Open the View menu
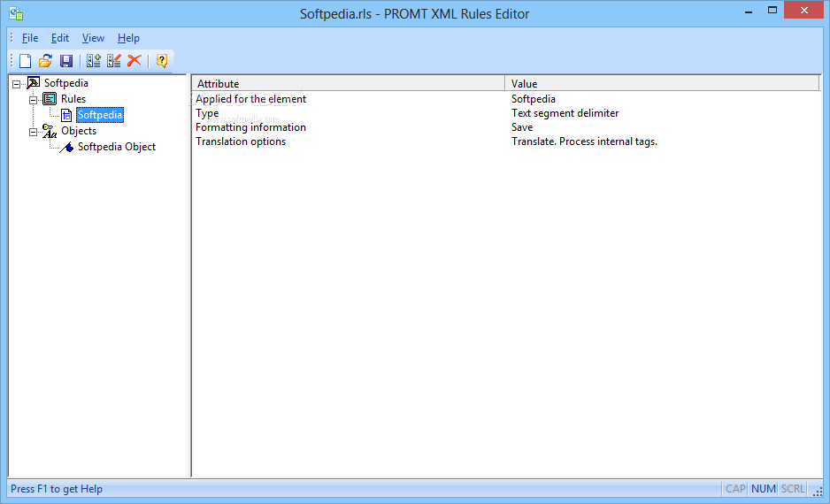 (x=93, y=38)
